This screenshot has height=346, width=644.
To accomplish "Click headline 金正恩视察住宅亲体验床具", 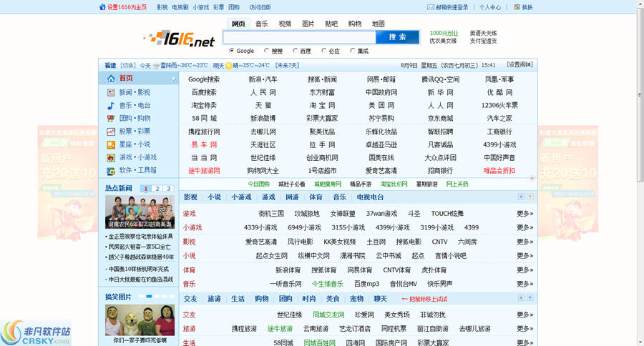I will (x=140, y=237).
